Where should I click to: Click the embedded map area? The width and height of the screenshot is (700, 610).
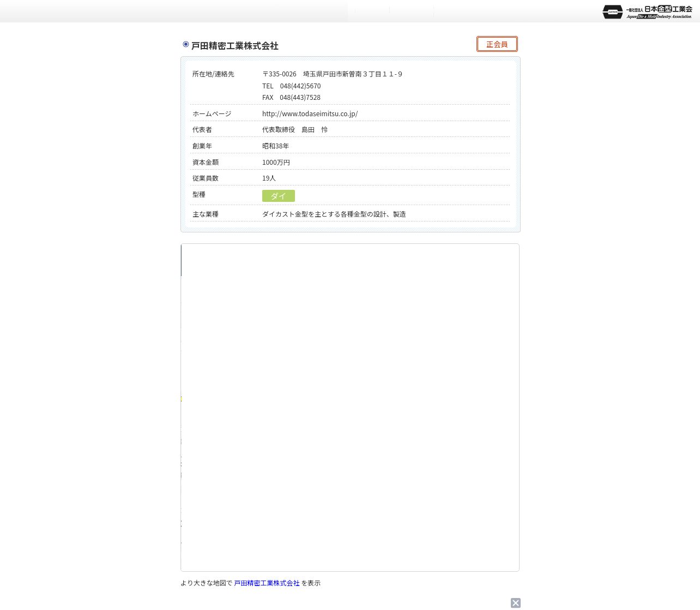350,408
